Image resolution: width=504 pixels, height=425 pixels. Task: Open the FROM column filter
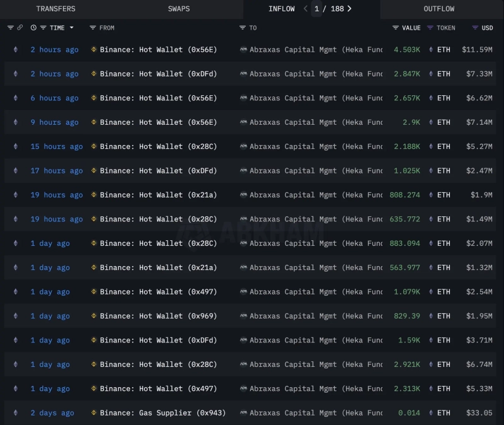pos(93,28)
